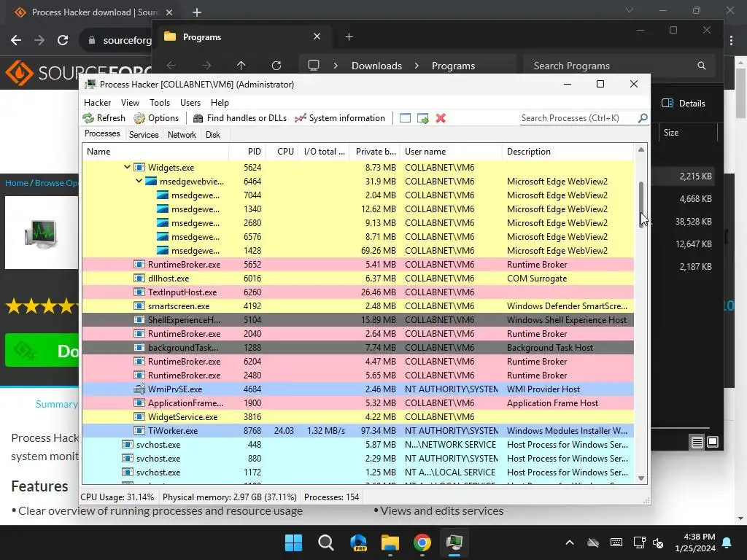Sort by the CPU column header
This screenshot has width=747, height=560.
282,152
